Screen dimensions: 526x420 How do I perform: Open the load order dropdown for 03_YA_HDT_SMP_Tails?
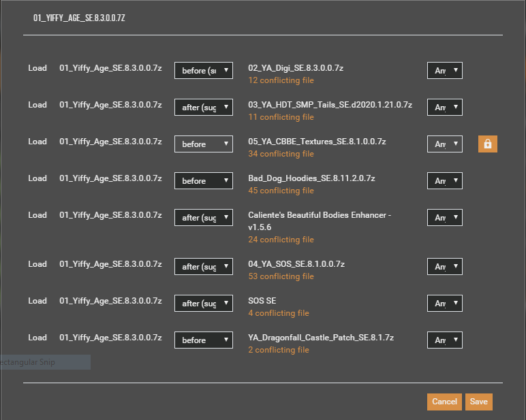tap(203, 108)
